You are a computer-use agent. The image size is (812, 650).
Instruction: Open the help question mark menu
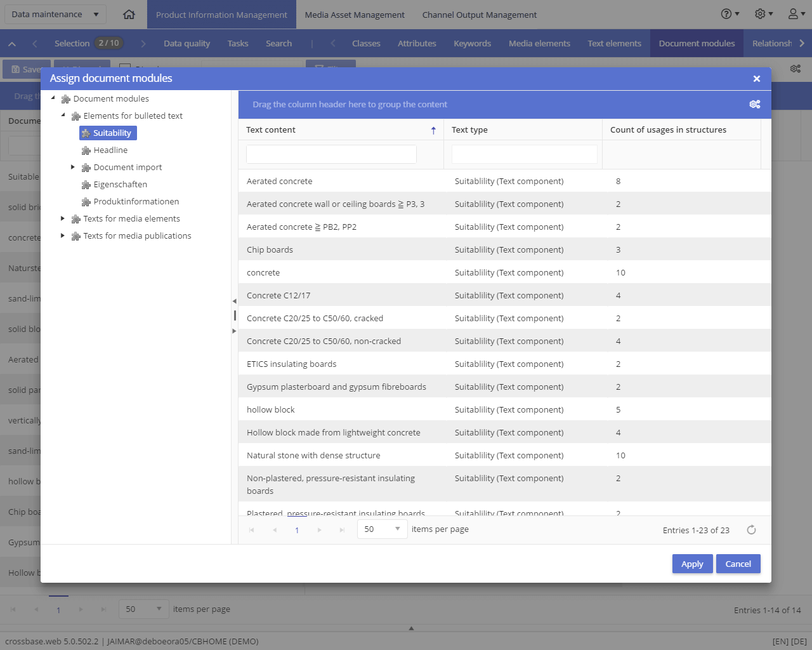tap(730, 14)
